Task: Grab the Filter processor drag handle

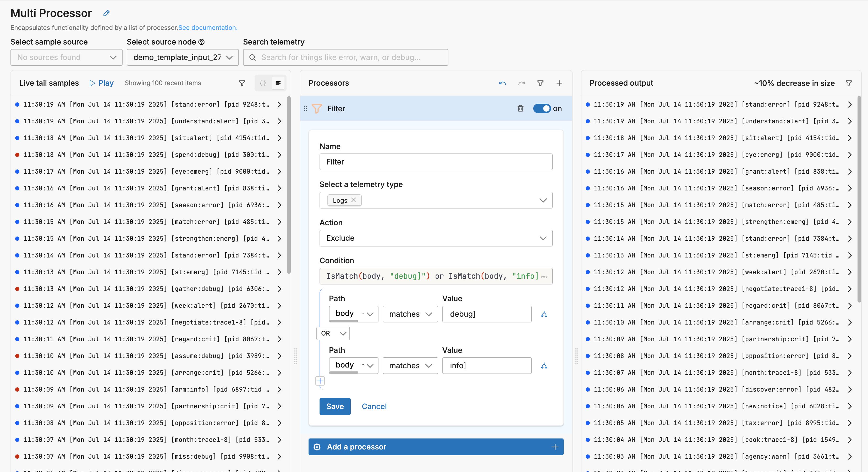Action: tap(306, 108)
